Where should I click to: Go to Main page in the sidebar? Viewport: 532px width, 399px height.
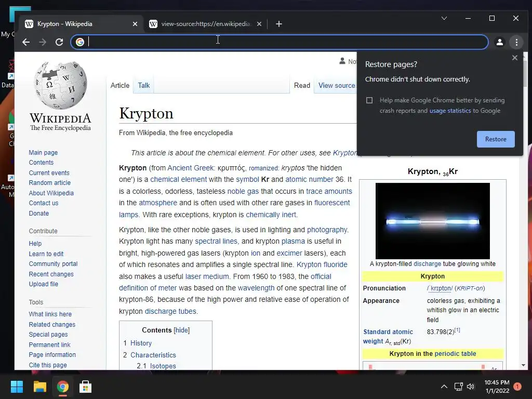43,152
